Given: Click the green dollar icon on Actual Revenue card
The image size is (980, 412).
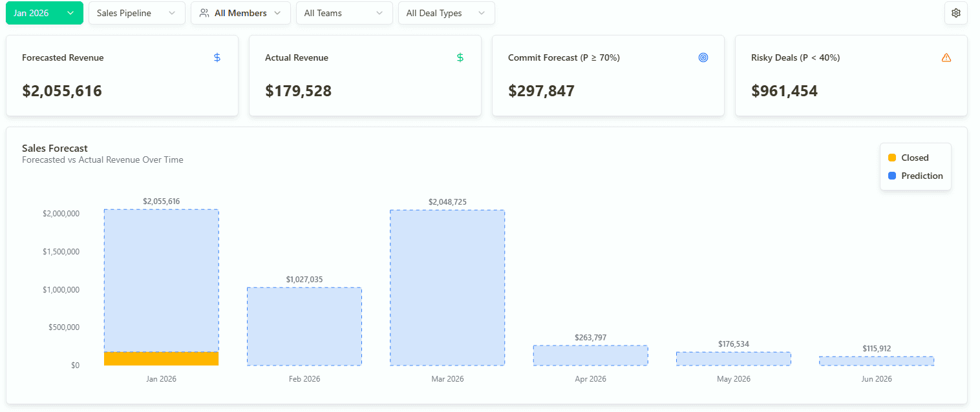Looking at the screenshot, I should point(460,57).
